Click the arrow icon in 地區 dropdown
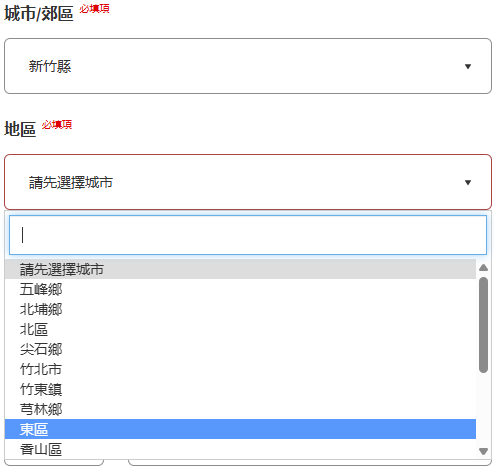The width and height of the screenshot is (495, 469). tap(468, 182)
